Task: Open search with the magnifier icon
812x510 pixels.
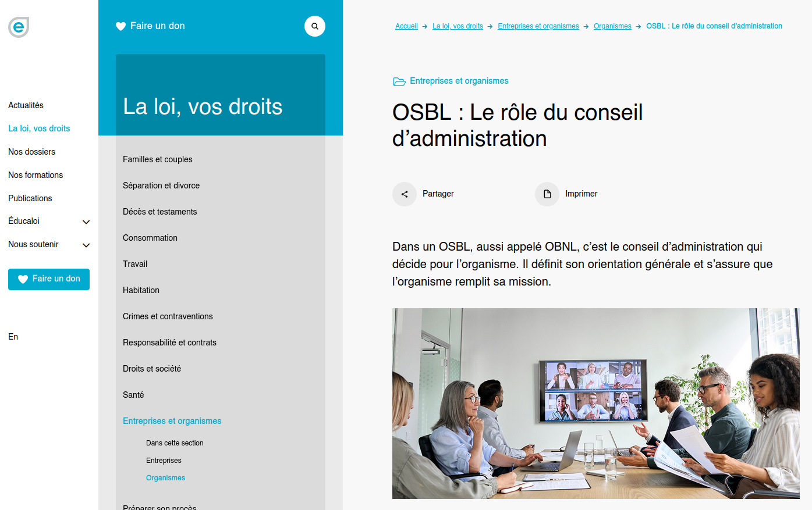Action: (x=315, y=26)
